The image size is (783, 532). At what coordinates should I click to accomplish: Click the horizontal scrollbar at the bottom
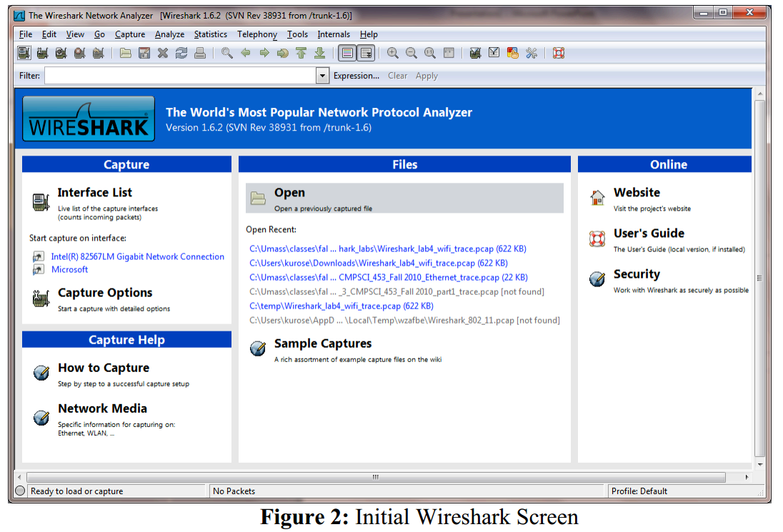pyautogui.click(x=376, y=477)
